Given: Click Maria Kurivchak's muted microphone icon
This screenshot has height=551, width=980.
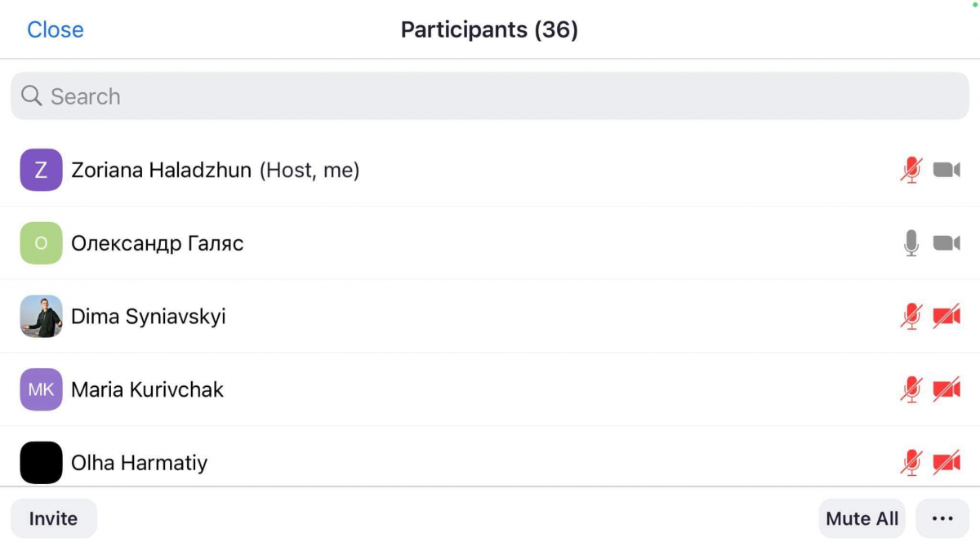Looking at the screenshot, I should tap(911, 389).
